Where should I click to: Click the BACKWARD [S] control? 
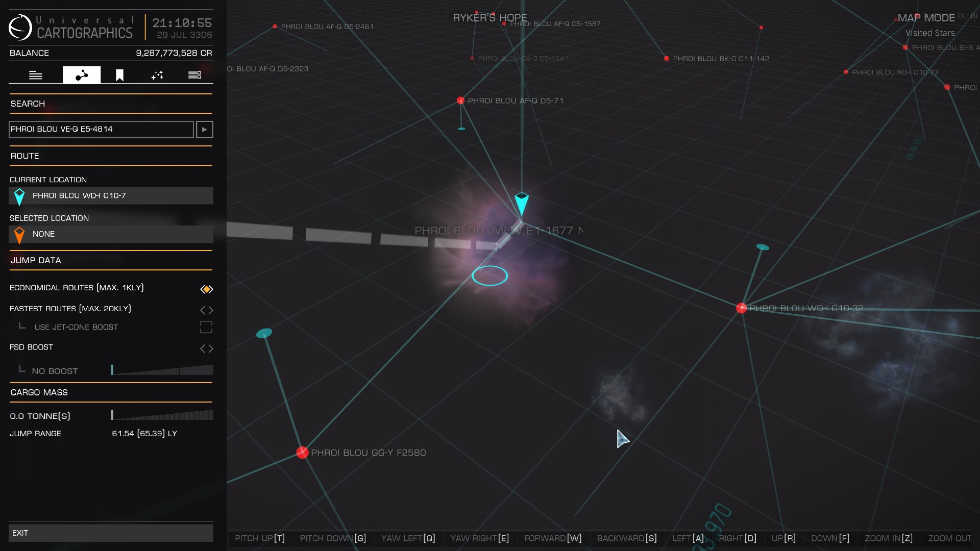(x=627, y=538)
